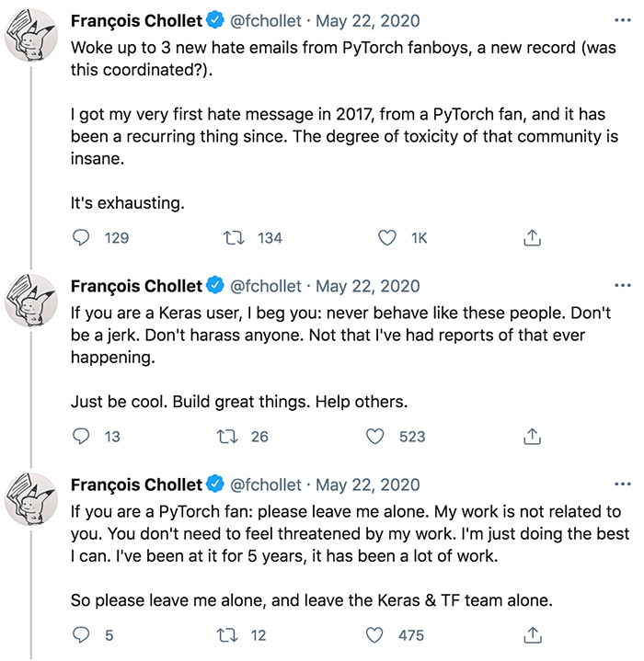Like the tweet with 1K likes
This screenshot has width=644, height=661.
(x=387, y=238)
